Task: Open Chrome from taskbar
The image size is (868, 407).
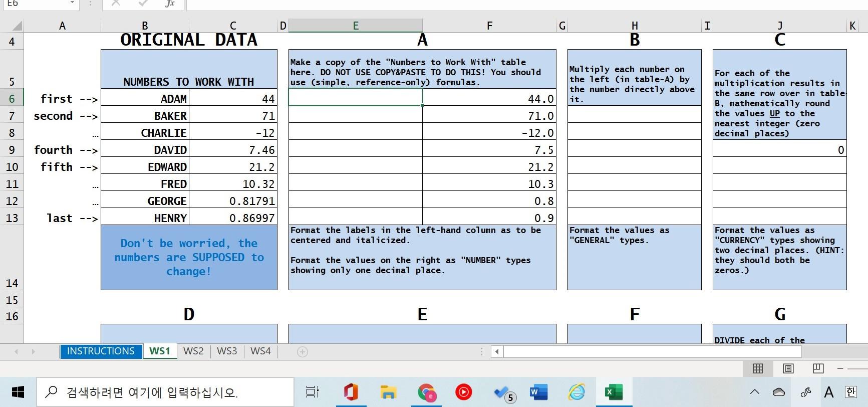Action: point(426,392)
